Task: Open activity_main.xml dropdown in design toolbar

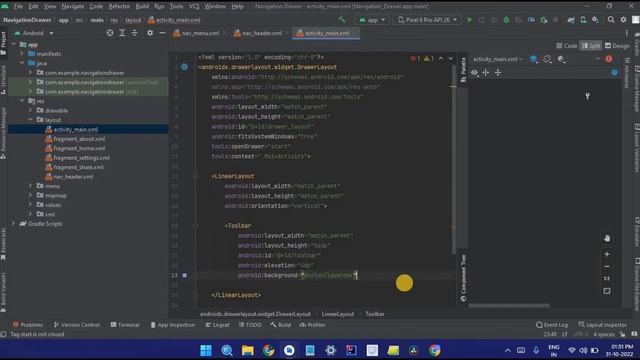Action: (498, 59)
